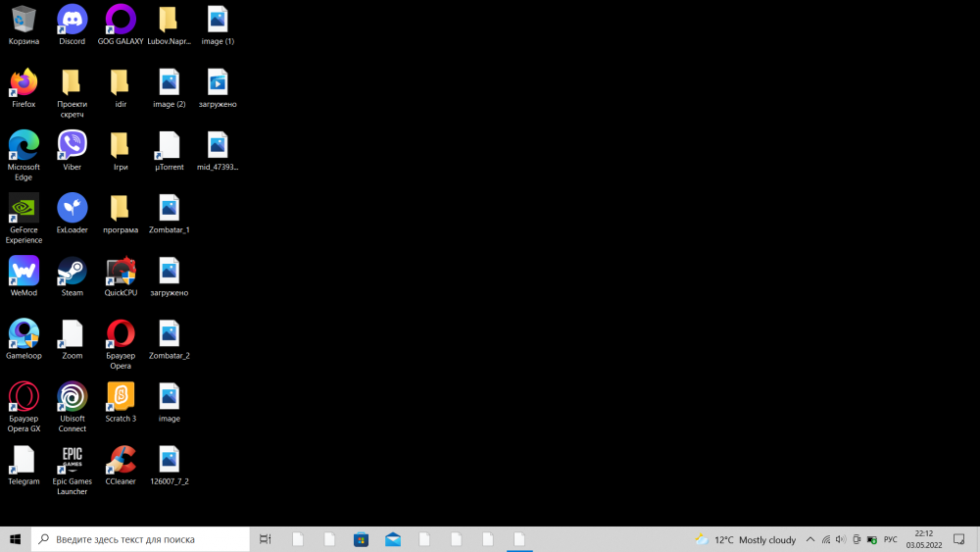Select the Epic Games Launcher shortcut
The width and height of the screenshot is (980, 552).
click(72, 470)
